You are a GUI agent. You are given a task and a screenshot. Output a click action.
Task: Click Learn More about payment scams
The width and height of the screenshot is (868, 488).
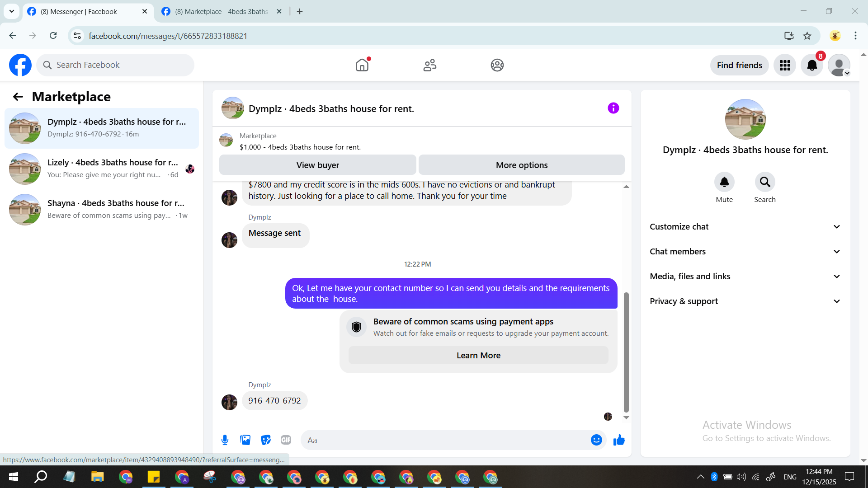click(478, 356)
